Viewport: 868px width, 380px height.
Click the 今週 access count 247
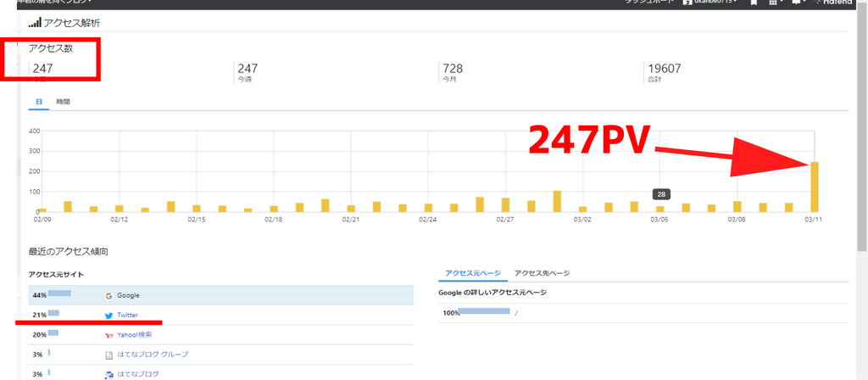(x=248, y=69)
